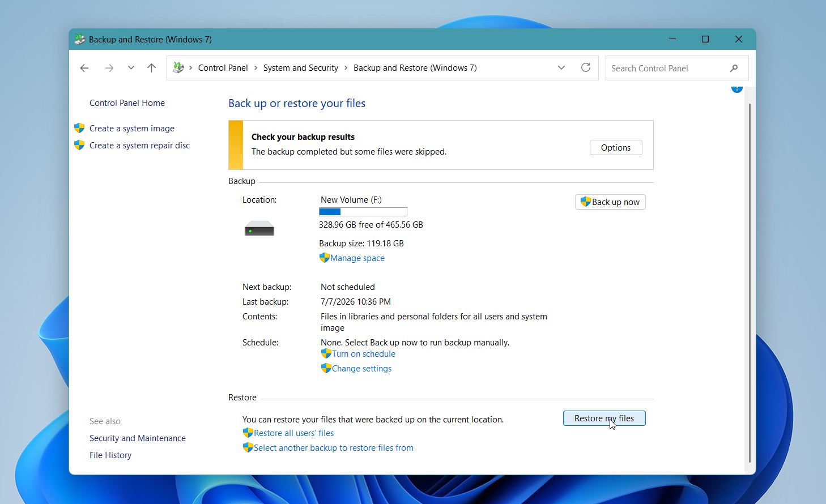Viewport: 826px width, 504px height.
Task: Open recent locations chevron beside forward arrow
Action: coord(131,68)
